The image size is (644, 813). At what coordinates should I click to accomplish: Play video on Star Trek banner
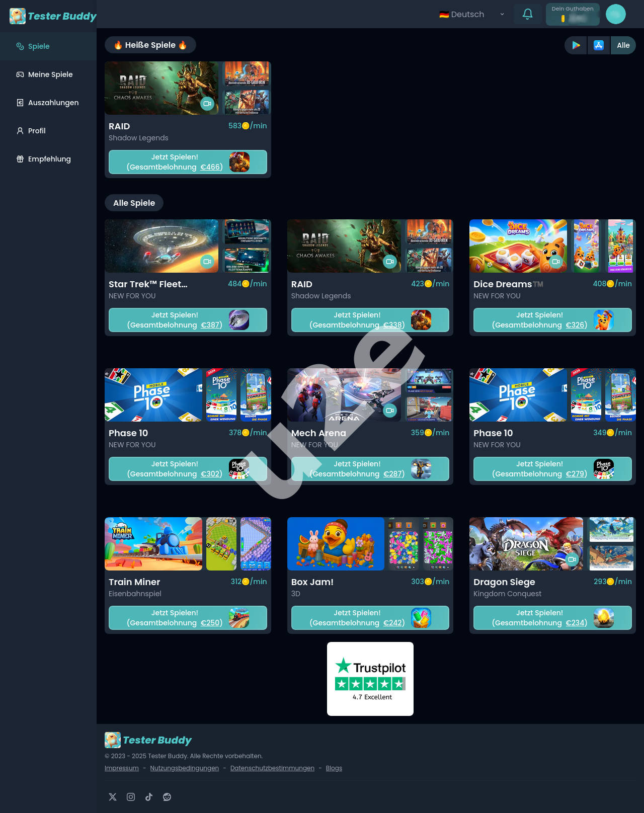tap(207, 262)
